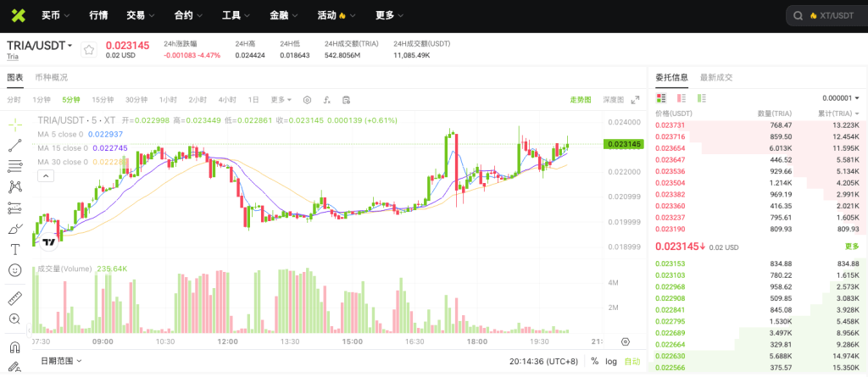Viewport: 868px width, 377px height.
Task: Switch to the 币种概况 tab
Action: point(52,77)
